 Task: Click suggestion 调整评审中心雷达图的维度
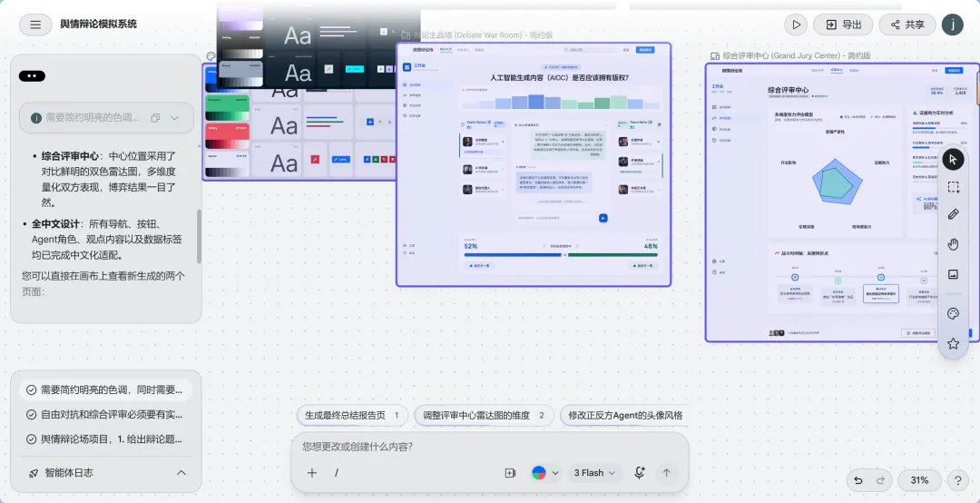point(484,416)
